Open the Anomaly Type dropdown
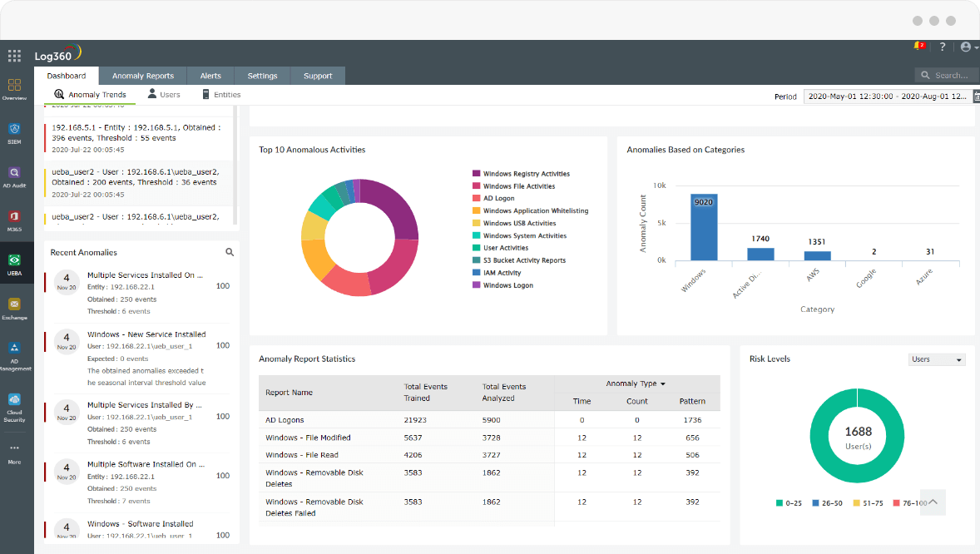Screen dimensions: 980x554 click(x=636, y=383)
